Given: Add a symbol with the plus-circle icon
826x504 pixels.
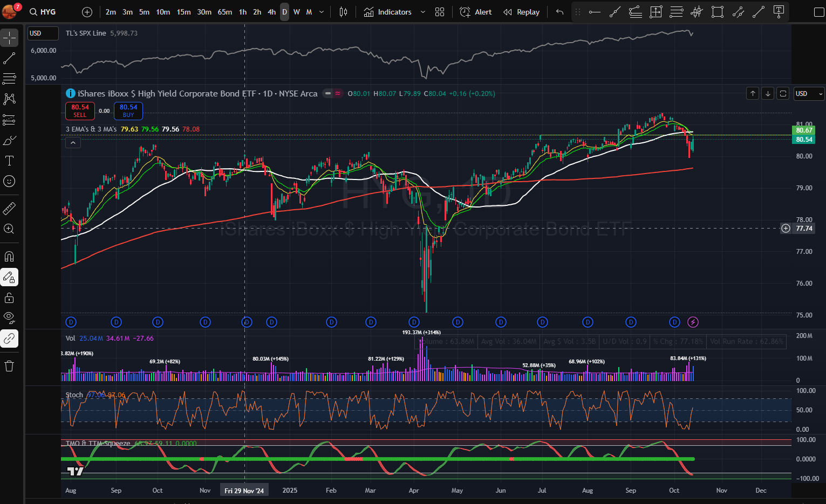Looking at the screenshot, I should click(x=87, y=12).
